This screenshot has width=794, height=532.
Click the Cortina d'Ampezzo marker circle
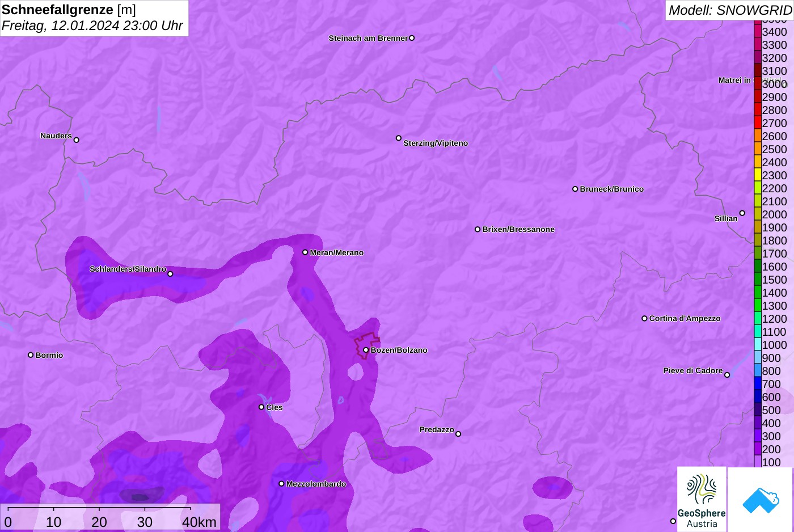644,318
